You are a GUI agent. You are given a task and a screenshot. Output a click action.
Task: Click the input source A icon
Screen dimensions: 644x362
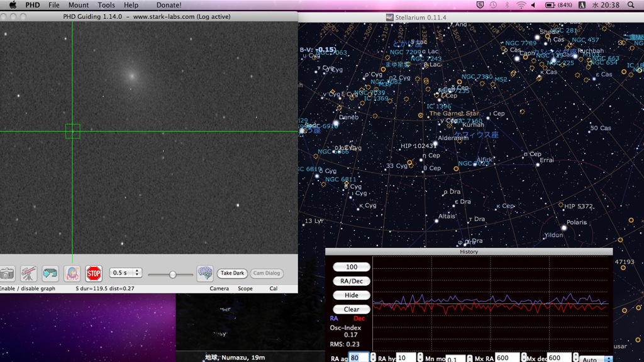pos(582,5)
